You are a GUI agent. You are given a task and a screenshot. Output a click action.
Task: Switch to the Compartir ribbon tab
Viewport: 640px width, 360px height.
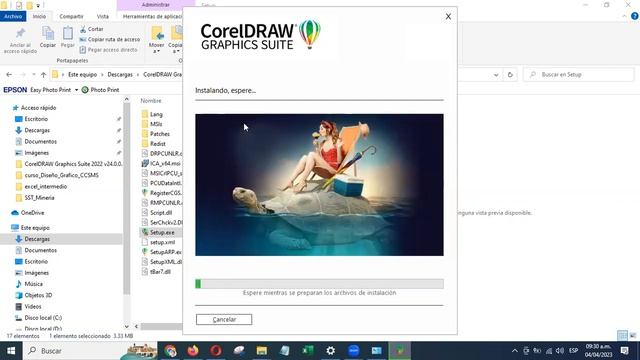[71, 16]
